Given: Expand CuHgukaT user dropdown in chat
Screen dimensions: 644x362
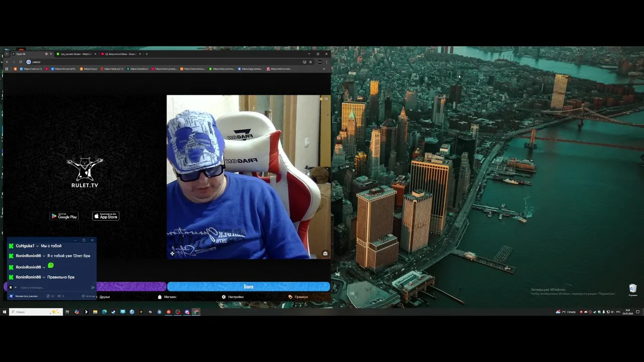Looking at the screenshot, I should (x=37, y=246).
